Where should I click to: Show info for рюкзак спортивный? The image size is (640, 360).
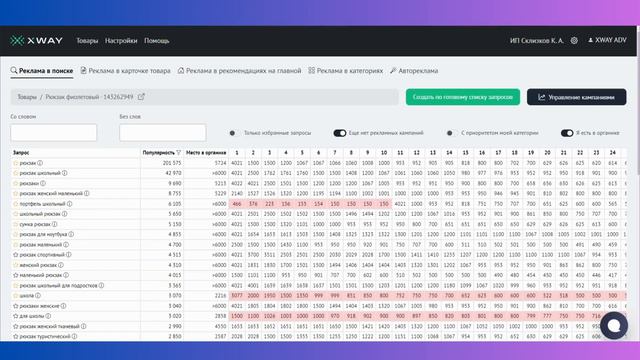pyautogui.click(x=69, y=255)
